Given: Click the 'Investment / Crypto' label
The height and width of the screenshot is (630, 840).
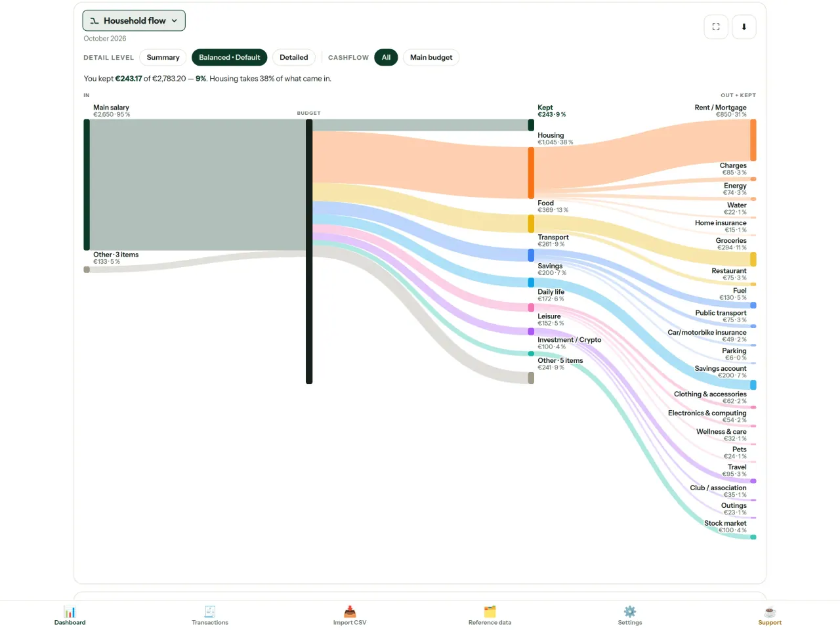Looking at the screenshot, I should pyautogui.click(x=570, y=340).
